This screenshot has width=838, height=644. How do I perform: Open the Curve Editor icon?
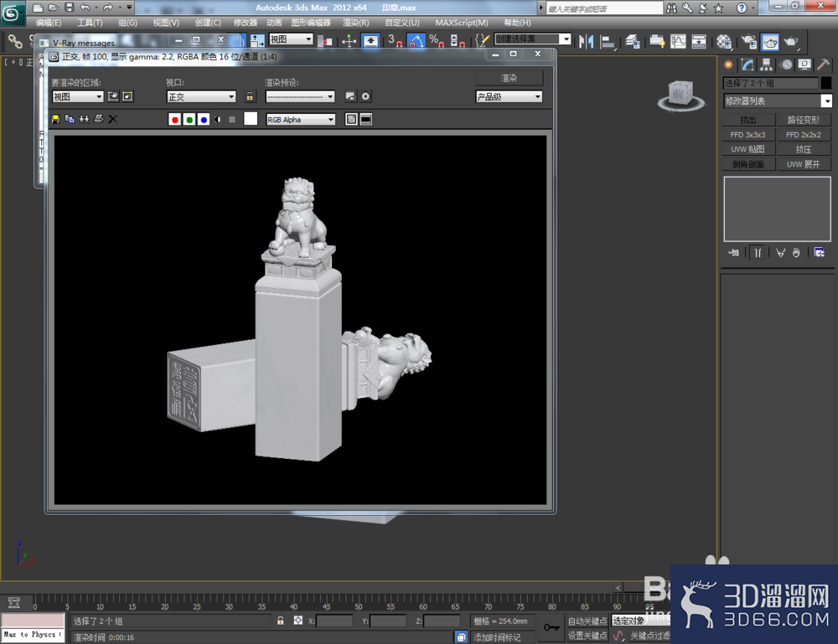point(678,41)
